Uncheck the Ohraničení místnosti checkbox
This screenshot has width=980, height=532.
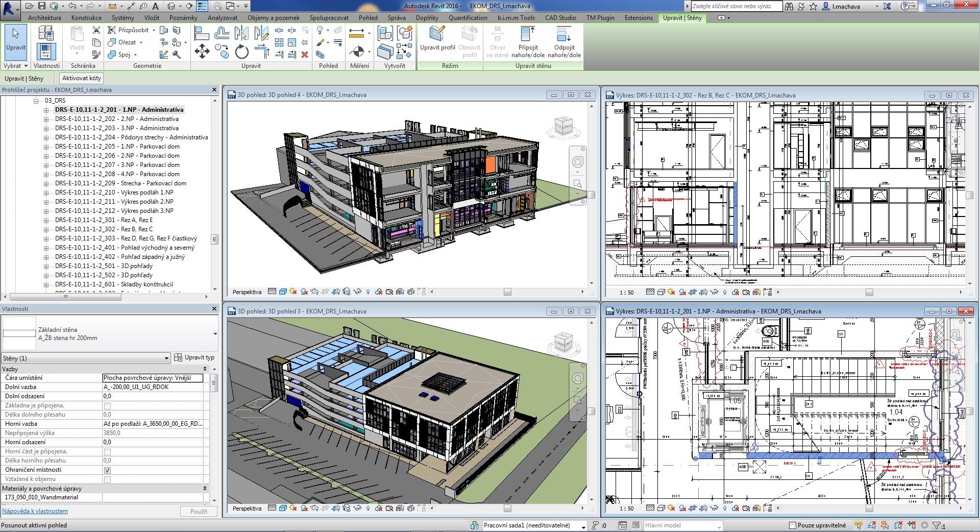coord(107,470)
